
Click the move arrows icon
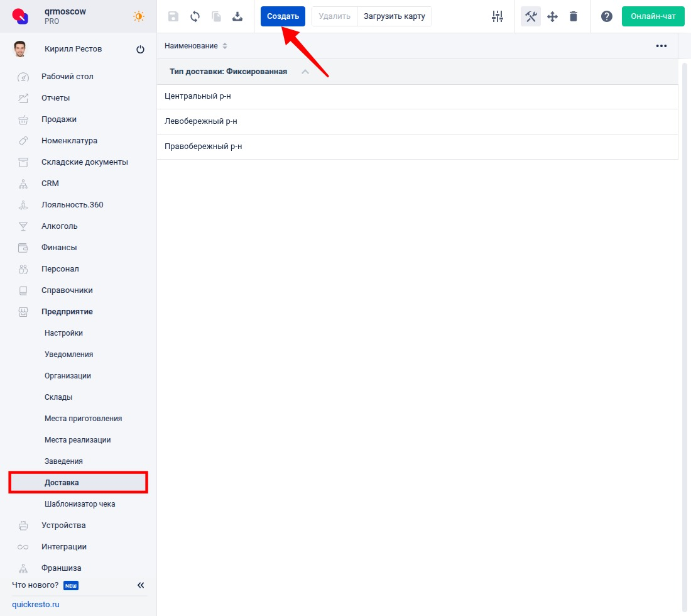pos(553,16)
